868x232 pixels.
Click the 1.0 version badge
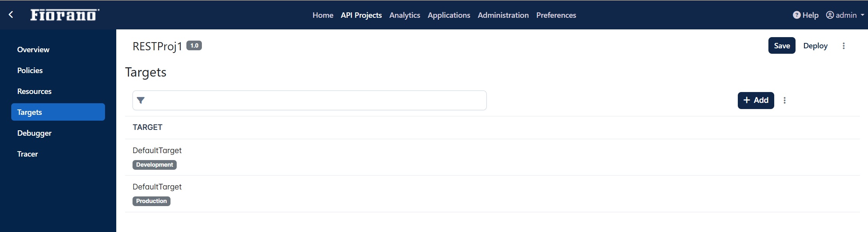[194, 46]
